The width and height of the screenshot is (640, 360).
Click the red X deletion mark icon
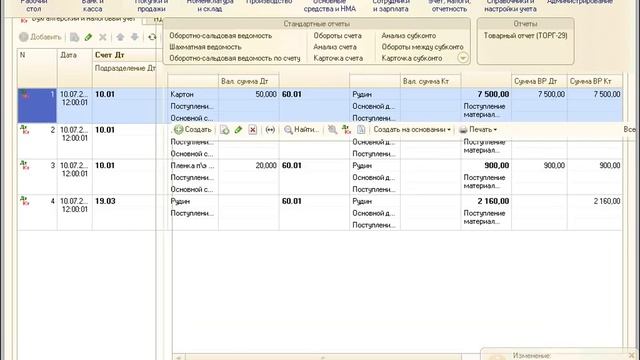pyautogui.click(x=253, y=130)
